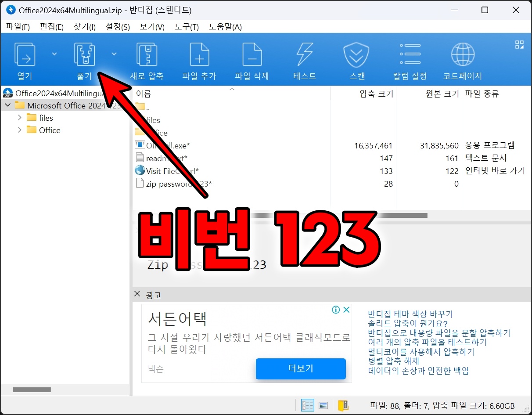
Task: Click file type 응용 프로그램
Action: click(490, 145)
